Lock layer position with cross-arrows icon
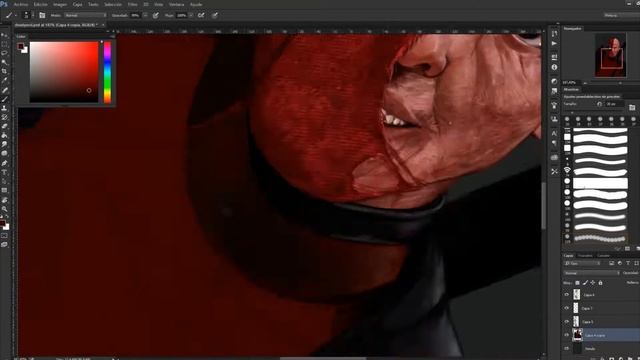Viewport: 640px width, 360px height. click(x=593, y=282)
